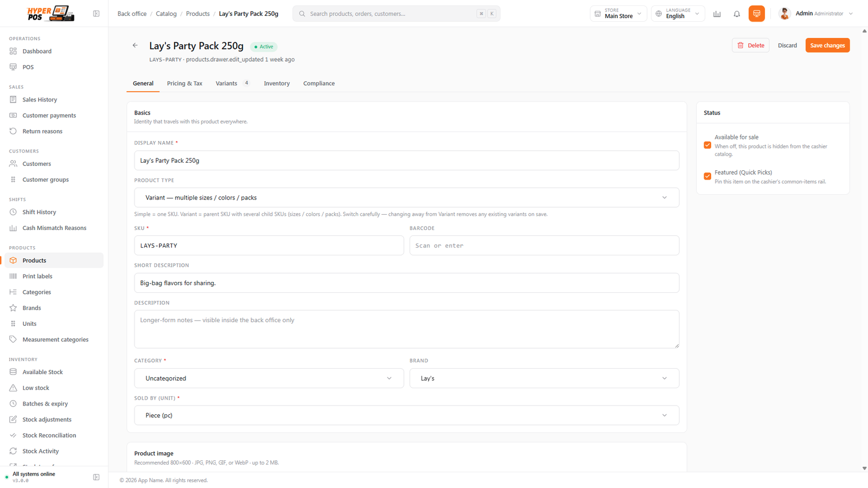
Task: Switch to the Compliance tab
Action: click(x=319, y=84)
